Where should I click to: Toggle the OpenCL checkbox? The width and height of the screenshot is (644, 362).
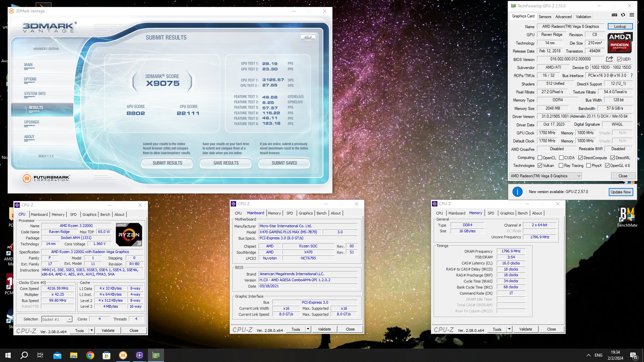(x=540, y=158)
